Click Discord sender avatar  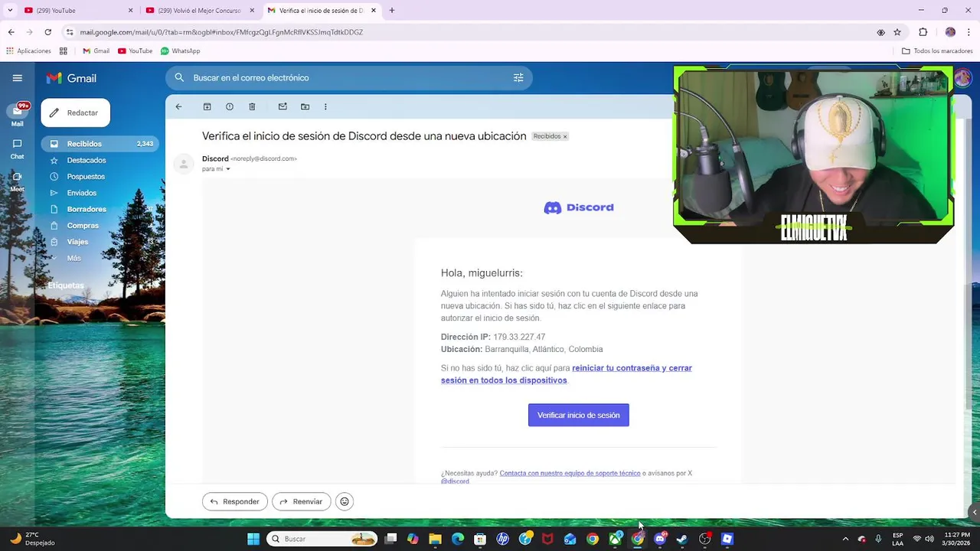[x=184, y=164]
